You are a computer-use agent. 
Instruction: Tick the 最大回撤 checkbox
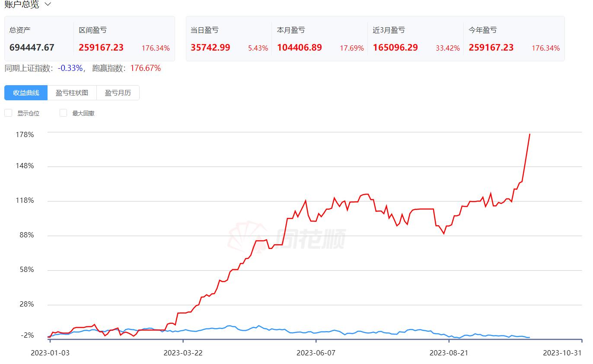coord(63,113)
